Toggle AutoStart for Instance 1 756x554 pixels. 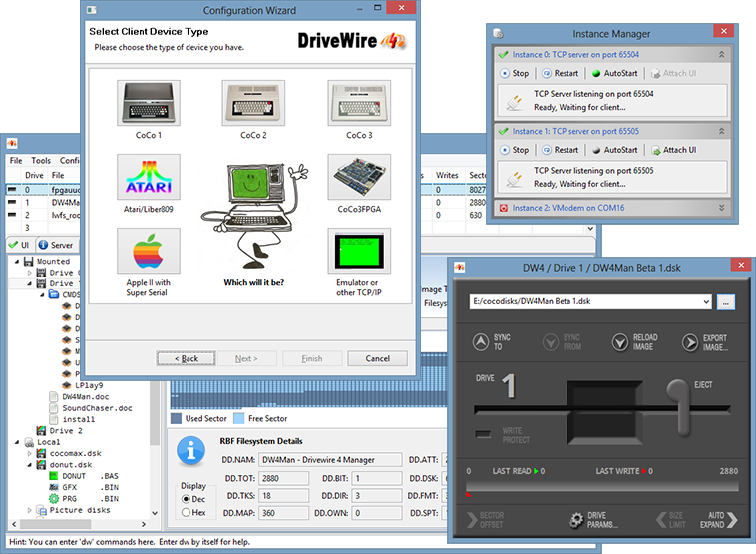point(614,150)
